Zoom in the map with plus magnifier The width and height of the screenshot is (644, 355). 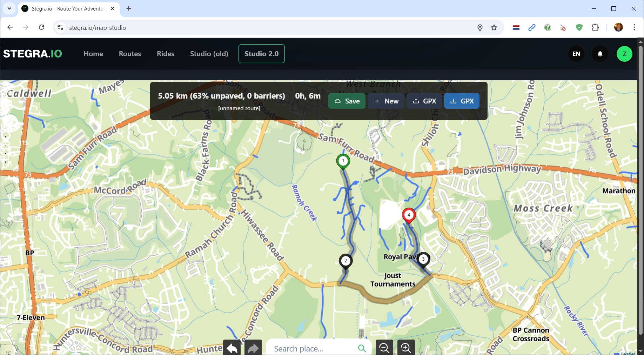coord(406,348)
